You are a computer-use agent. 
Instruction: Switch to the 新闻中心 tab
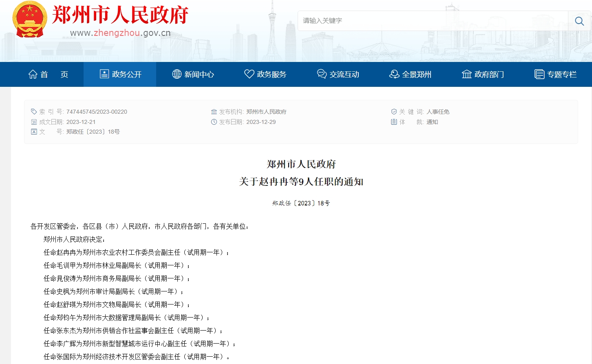[x=192, y=74]
